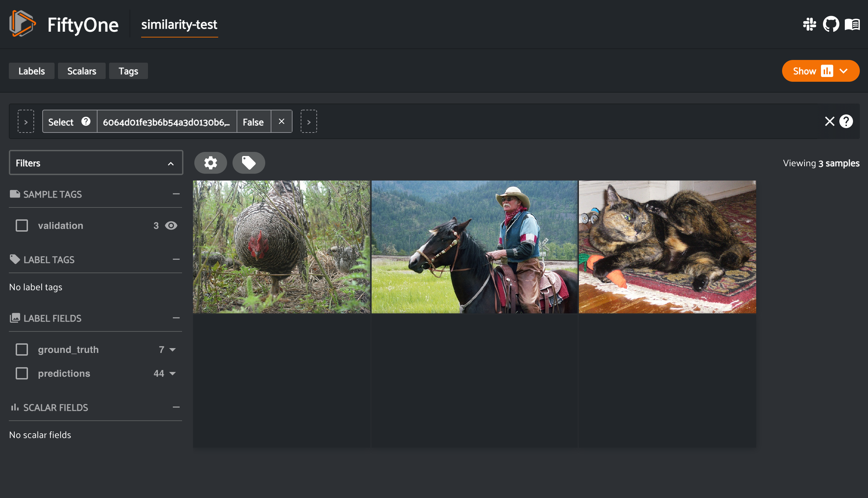Click the view bar help icon
The height and width of the screenshot is (498, 868).
tap(846, 121)
